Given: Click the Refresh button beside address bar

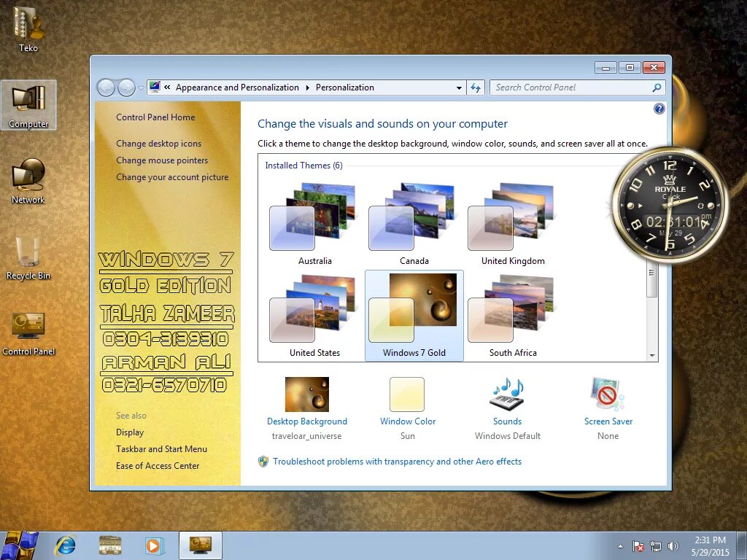Looking at the screenshot, I should (x=476, y=87).
